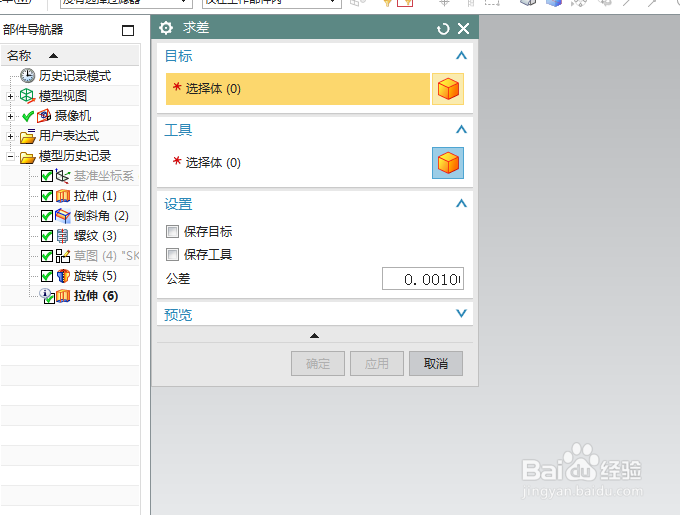Sort by the 名称 column header

click(70, 55)
